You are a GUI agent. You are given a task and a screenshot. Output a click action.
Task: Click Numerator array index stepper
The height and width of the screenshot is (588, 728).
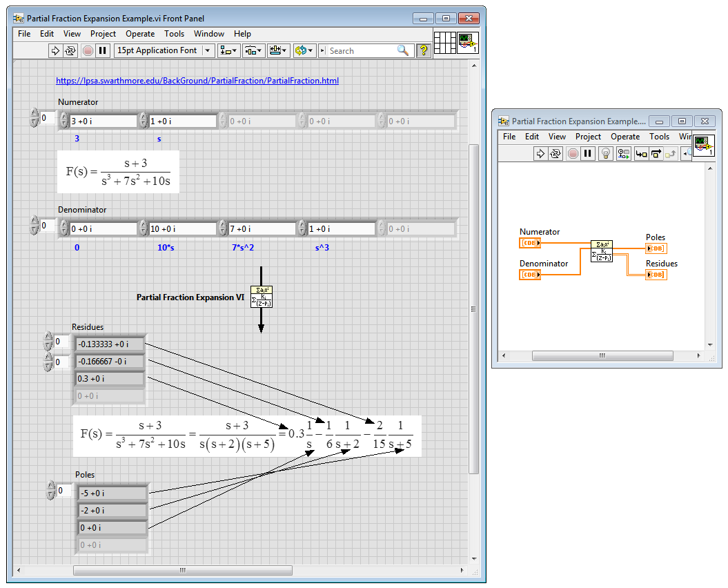click(x=35, y=118)
